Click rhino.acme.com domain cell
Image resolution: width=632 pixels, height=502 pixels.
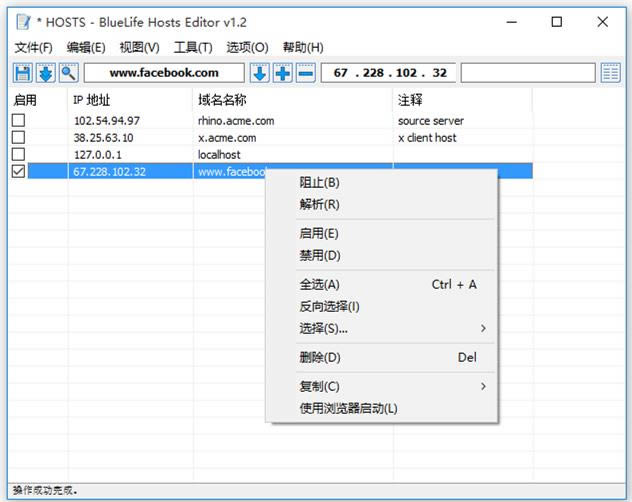236,121
